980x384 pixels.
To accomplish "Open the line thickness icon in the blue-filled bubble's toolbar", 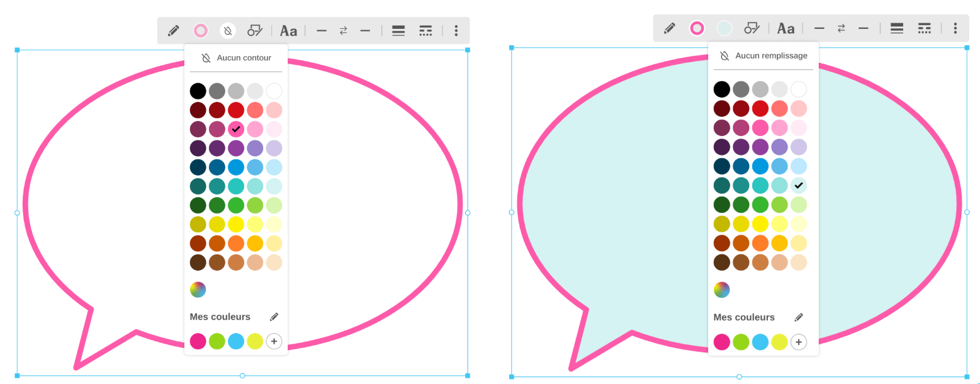I will 896,28.
